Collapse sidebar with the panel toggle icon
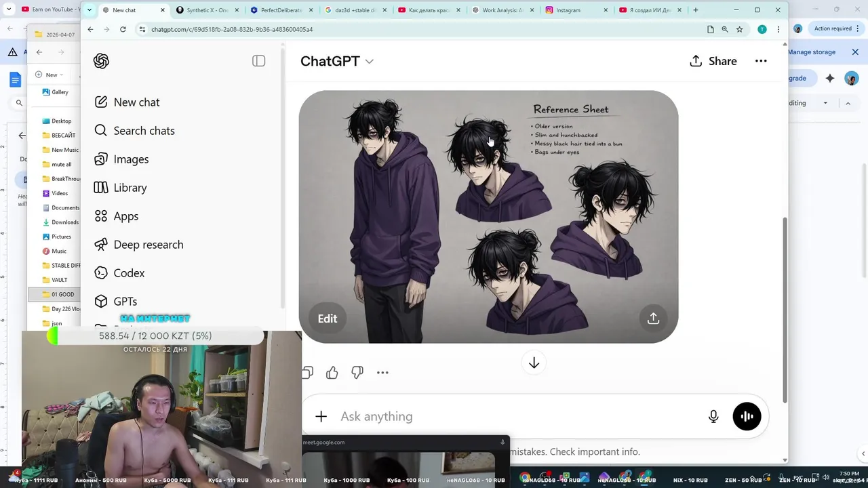 [258, 61]
